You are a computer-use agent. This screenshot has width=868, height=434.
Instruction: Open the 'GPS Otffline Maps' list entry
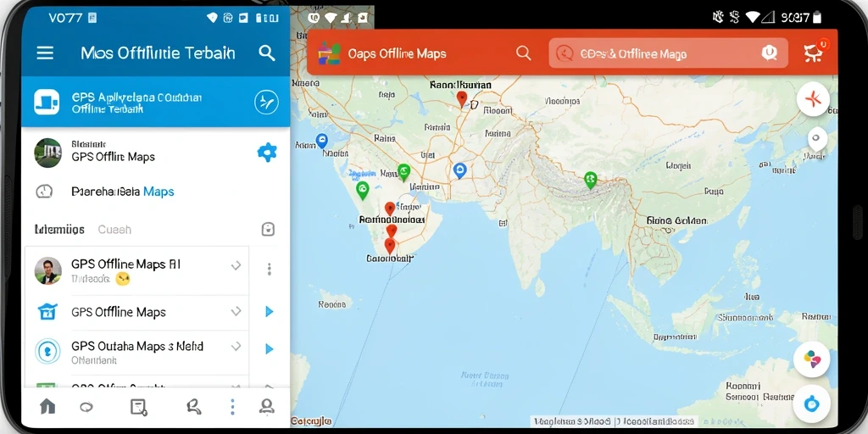136,312
